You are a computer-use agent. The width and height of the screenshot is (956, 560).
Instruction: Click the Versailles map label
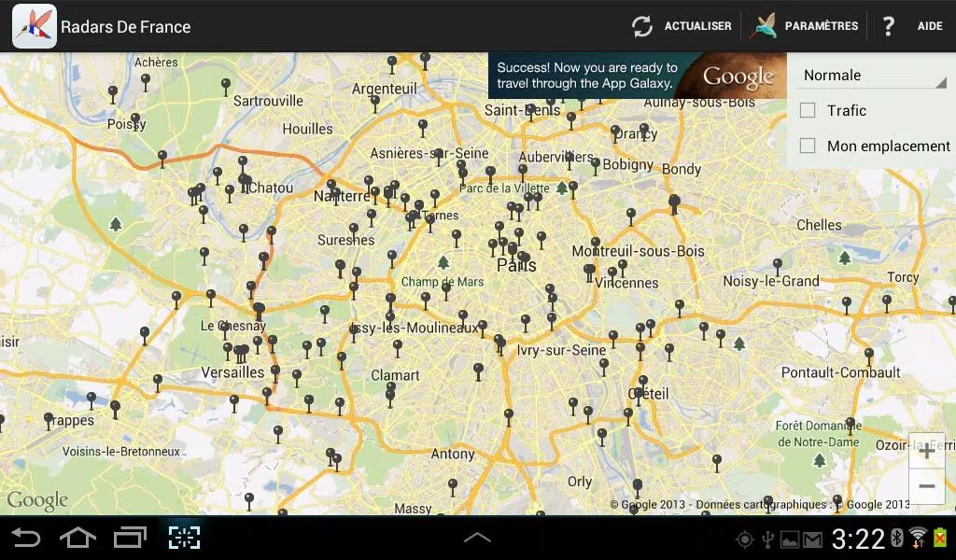click(x=232, y=372)
